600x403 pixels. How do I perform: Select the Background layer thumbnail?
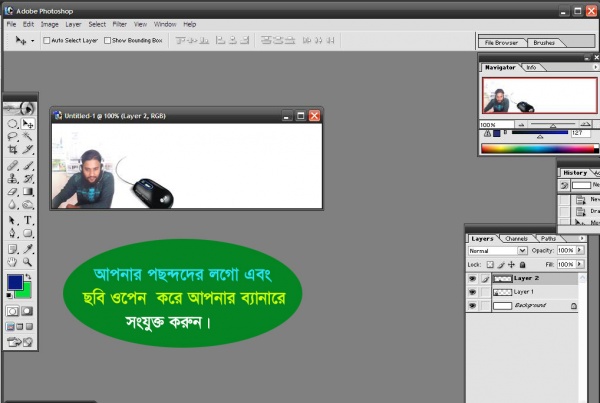pyautogui.click(x=502, y=306)
